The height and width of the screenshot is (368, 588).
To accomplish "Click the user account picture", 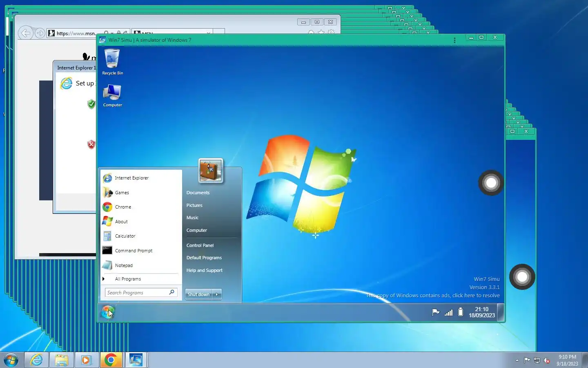I will 211,170.
